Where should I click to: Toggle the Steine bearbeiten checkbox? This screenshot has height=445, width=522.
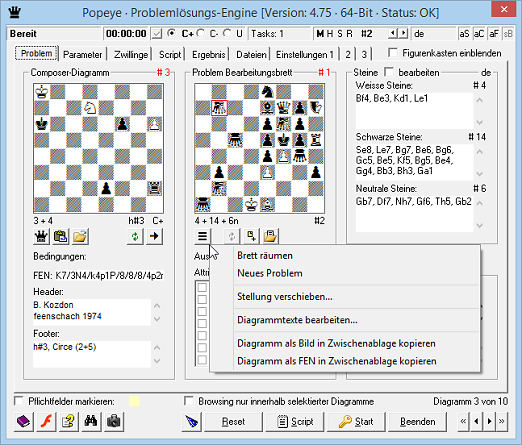tap(389, 72)
